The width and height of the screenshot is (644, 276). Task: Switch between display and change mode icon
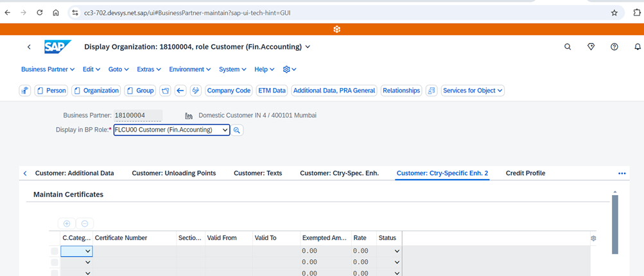pyautogui.click(x=195, y=91)
